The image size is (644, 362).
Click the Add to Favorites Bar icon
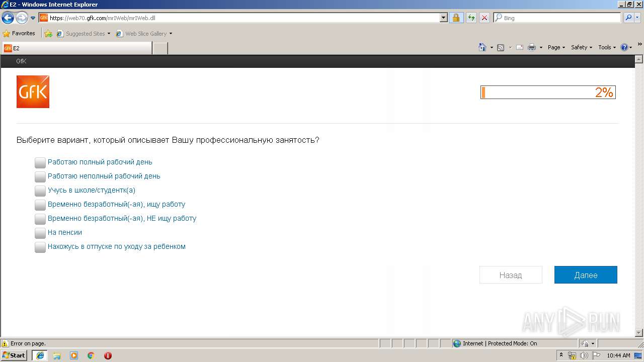pyautogui.click(x=48, y=34)
